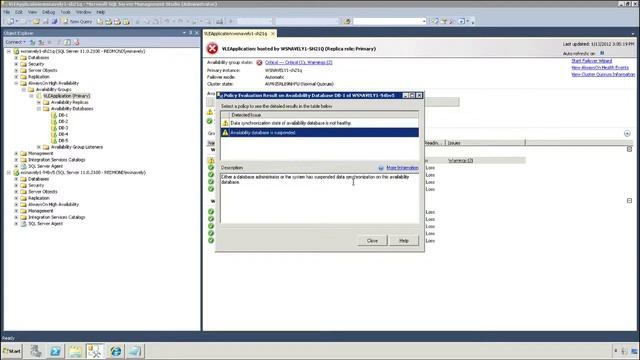The height and width of the screenshot is (360, 640).
Task: Click the Close button in Policy Evaluation dialog
Action: (x=372, y=241)
